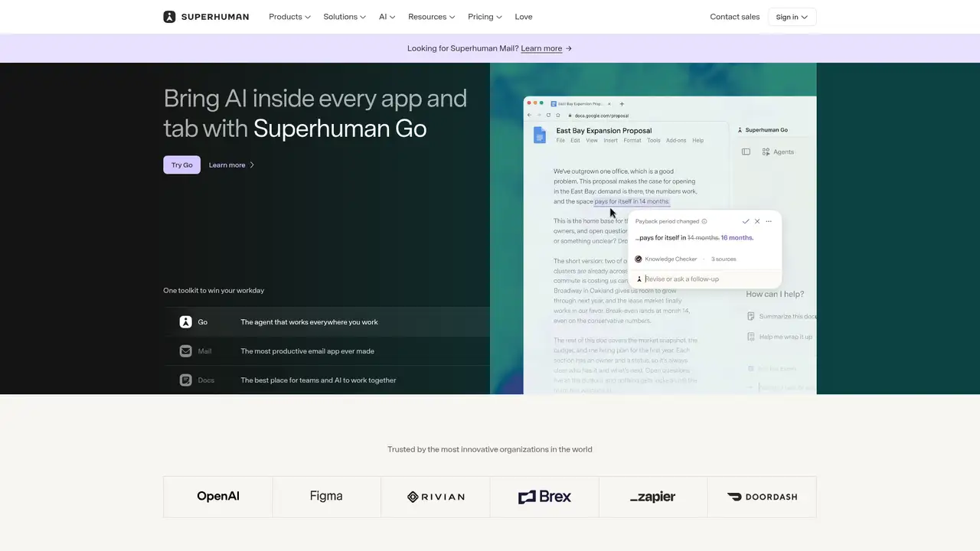Dismiss suggestion with X on Payback period card

coord(757,221)
